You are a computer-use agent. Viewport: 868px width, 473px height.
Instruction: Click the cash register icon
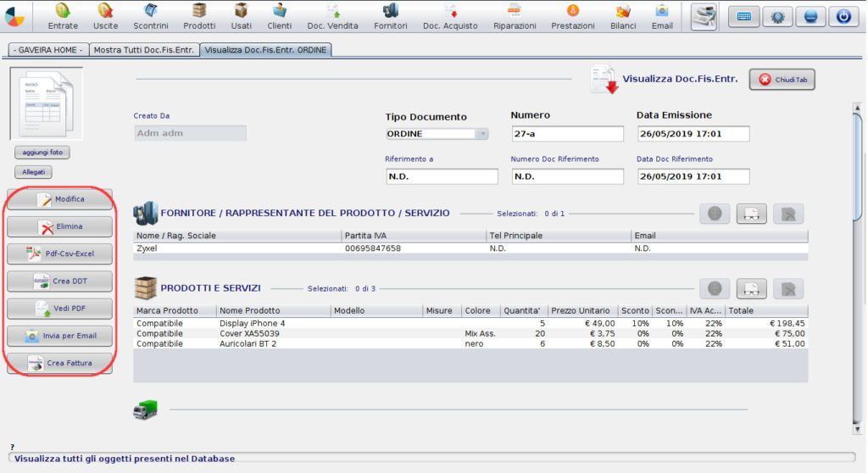pyautogui.click(x=704, y=16)
